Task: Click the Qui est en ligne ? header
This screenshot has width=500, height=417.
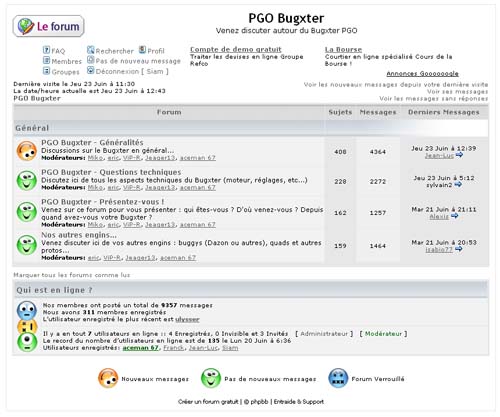Action: coord(54,290)
